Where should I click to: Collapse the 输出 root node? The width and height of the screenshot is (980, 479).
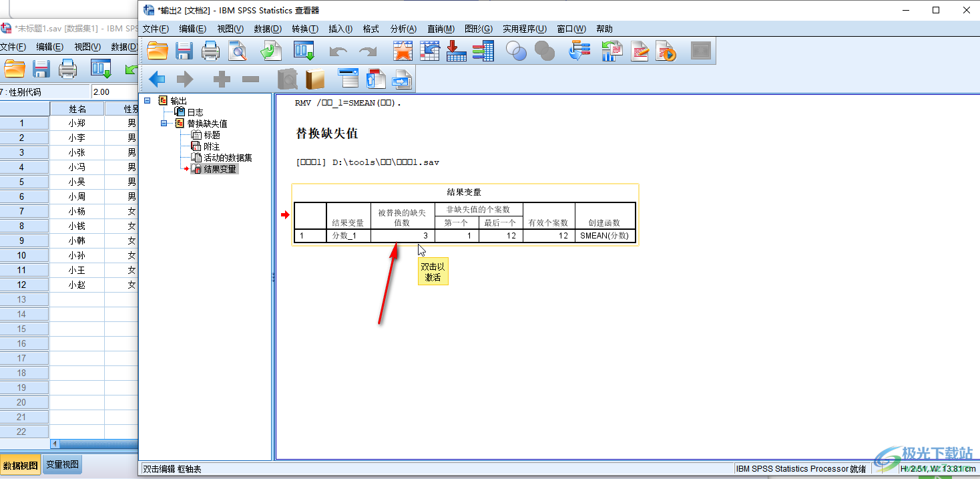coord(148,100)
